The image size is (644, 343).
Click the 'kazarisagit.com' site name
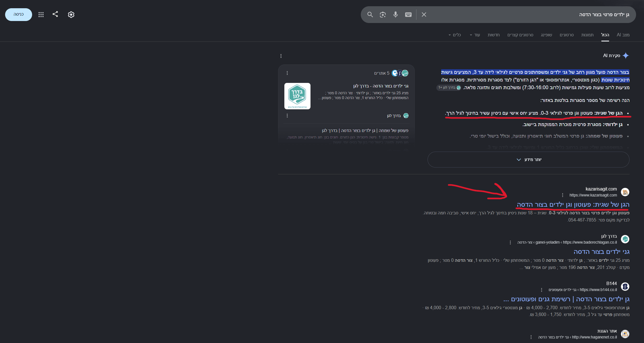tap(601, 189)
